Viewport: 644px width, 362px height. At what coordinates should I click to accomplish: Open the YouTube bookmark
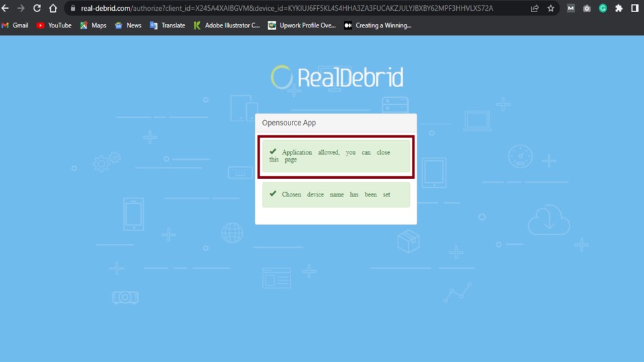click(54, 25)
